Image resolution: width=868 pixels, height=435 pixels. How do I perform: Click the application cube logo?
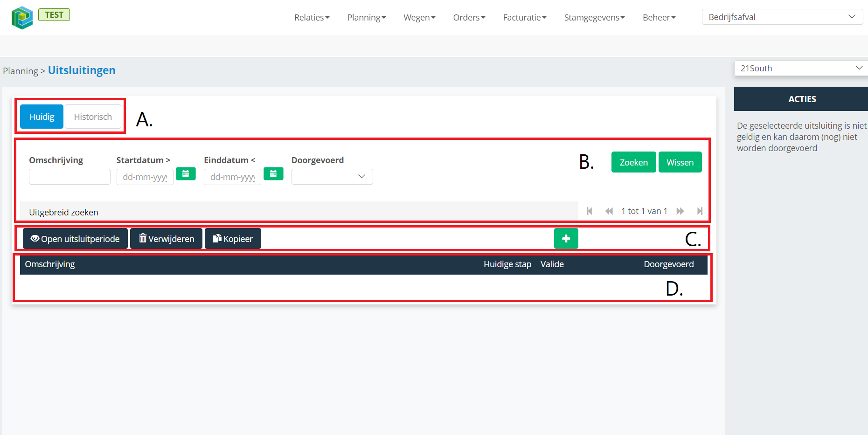(x=22, y=18)
